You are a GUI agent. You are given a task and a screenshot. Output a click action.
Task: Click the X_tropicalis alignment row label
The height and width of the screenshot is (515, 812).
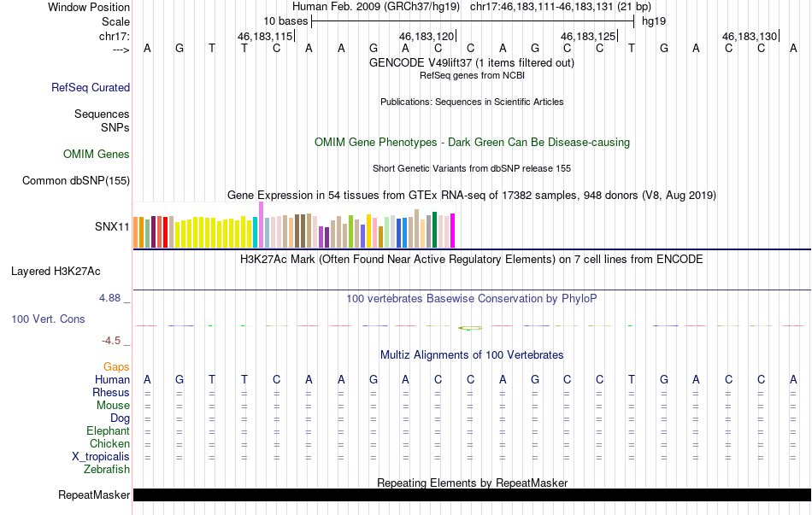(101, 457)
